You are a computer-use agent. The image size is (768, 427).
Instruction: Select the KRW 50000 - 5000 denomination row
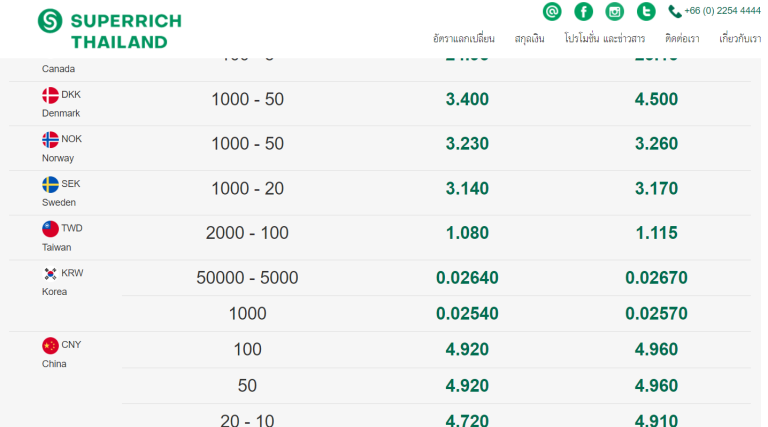tap(247, 278)
